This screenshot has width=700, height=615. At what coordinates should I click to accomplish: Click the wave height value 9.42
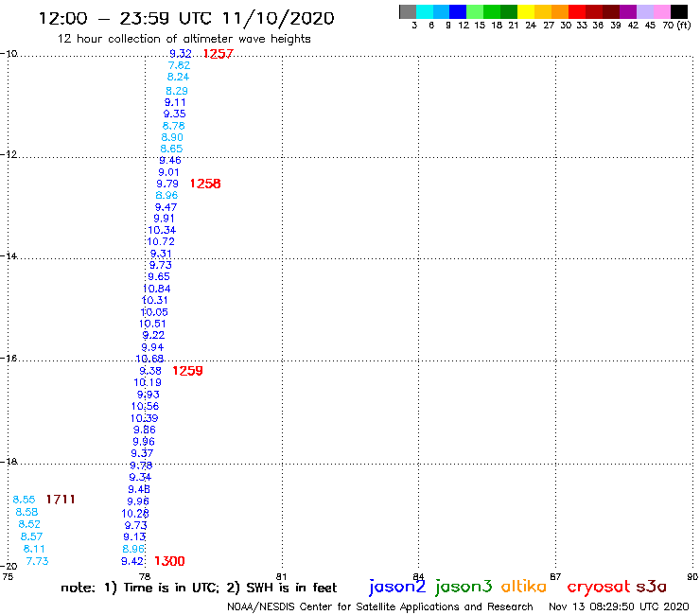132,561
